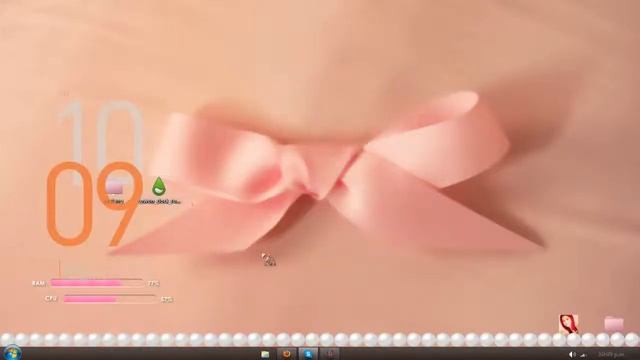This screenshot has height=360, width=640.
Task: Click the RAM usage bar
Action: (97, 283)
